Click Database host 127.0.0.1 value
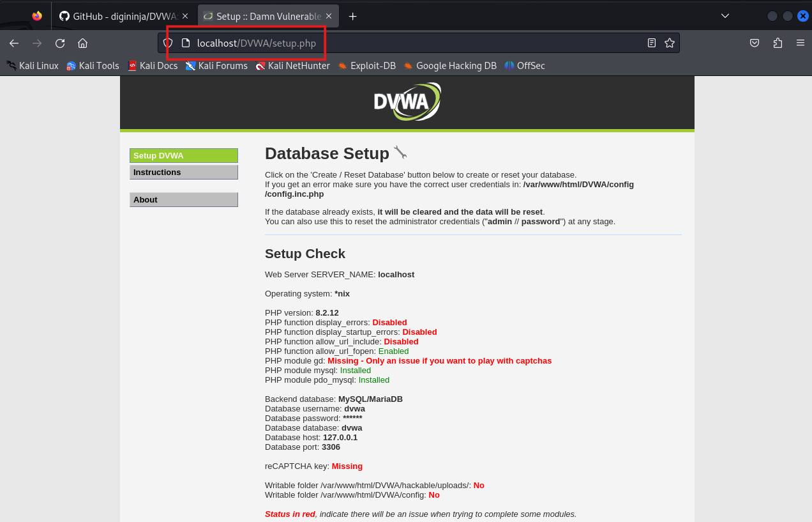The height and width of the screenshot is (522, 812). (x=340, y=438)
